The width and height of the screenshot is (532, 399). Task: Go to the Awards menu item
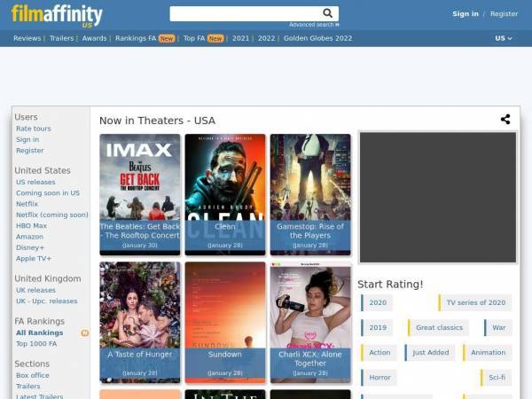click(x=94, y=38)
